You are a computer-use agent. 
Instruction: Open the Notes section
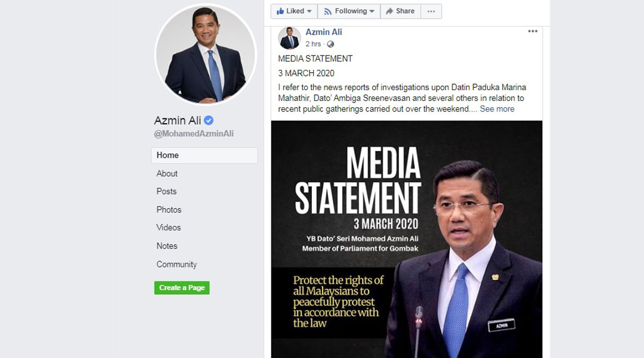[x=167, y=246]
